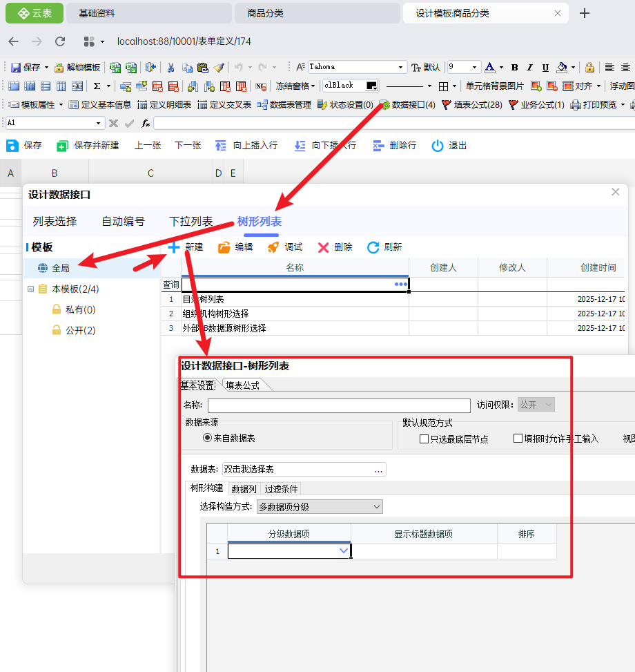The width and height of the screenshot is (635, 672).
Task: Click the bold B formatting icon
Action: [515, 67]
